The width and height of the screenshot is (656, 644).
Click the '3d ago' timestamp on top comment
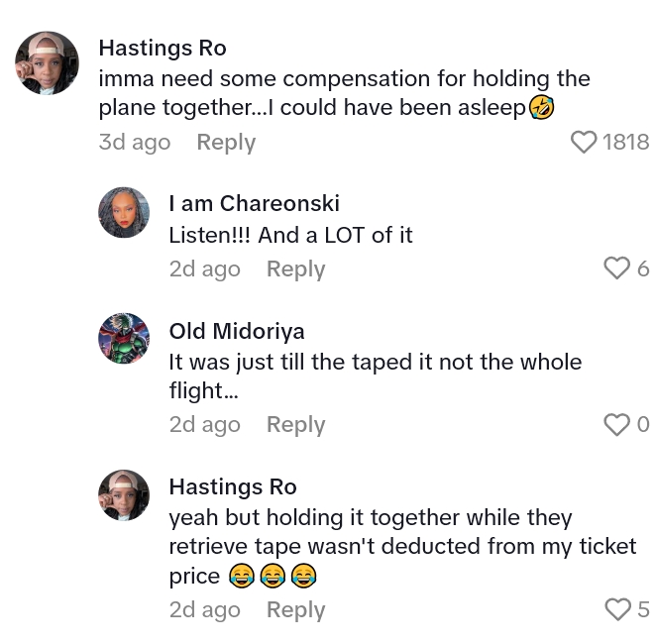(134, 142)
